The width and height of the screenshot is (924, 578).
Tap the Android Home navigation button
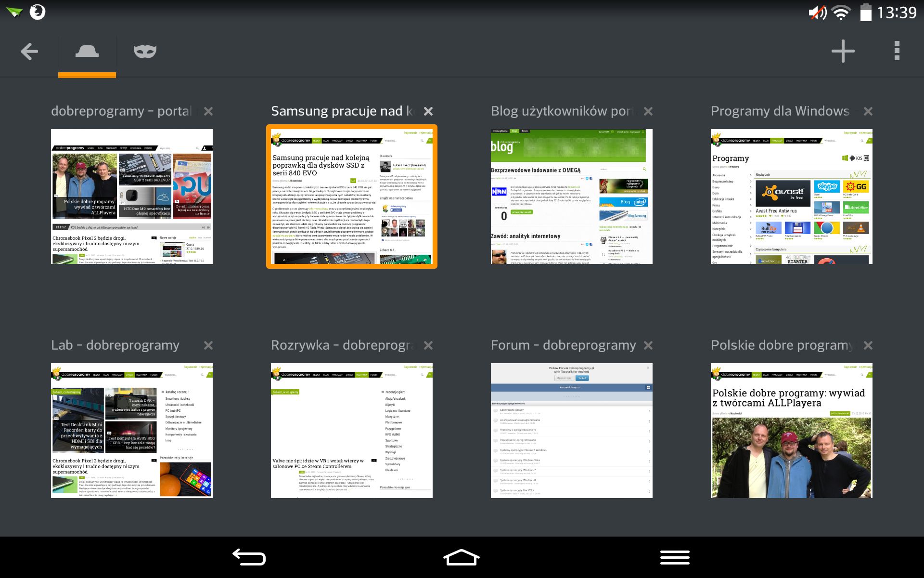462,557
